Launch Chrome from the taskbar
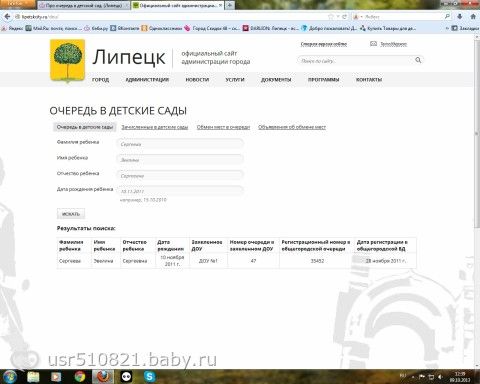The height and width of the screenshot is (384, 480). pyautogui.click(x=80, y=377)
